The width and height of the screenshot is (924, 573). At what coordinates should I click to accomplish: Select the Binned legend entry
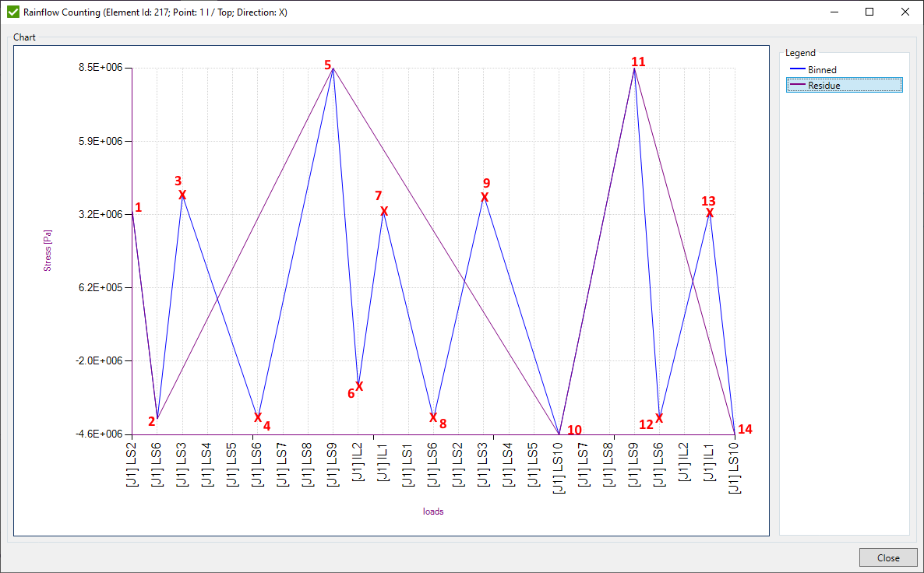(x=822, y=70)
